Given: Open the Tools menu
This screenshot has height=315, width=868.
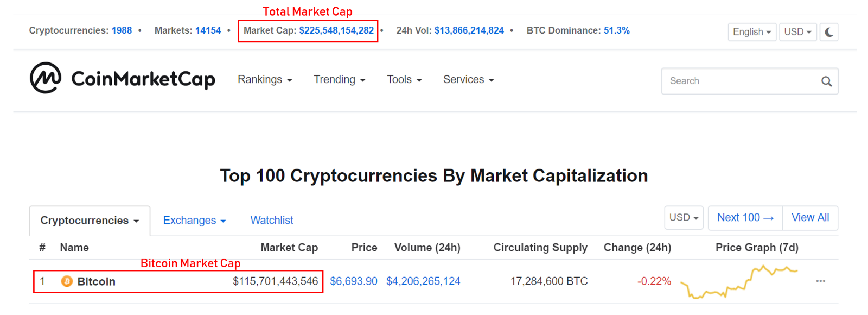Looking at the screenshot, I should [404, 80].
